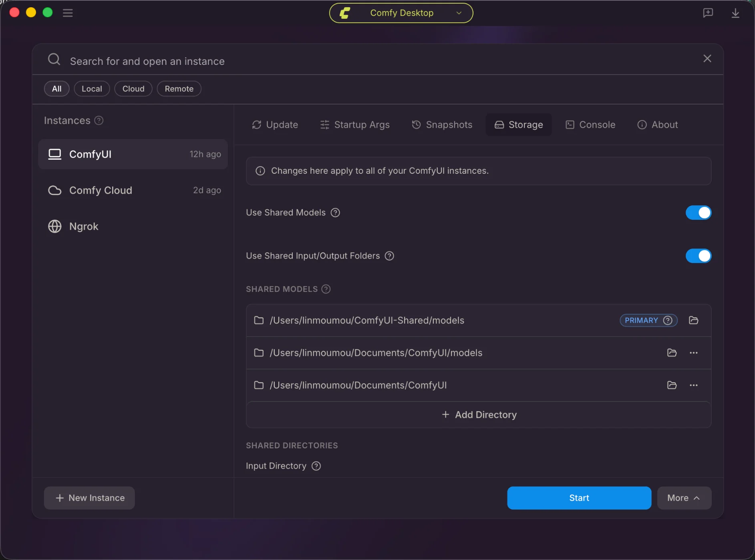Switch to the Storage tab
The height and width of the screenshot is (560, 755).
coord(519,124)
